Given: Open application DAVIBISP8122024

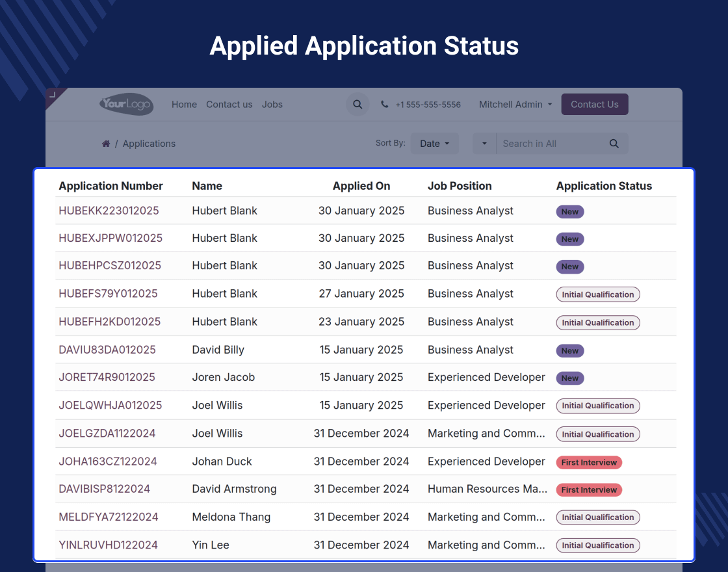Looking at the screenshot, I should pyautogui.click(x=104, y=488).
